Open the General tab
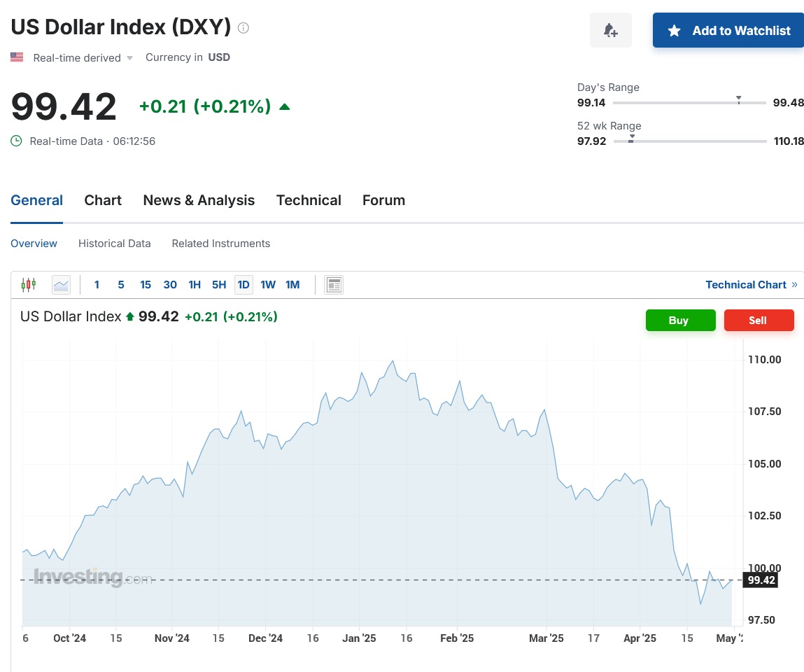This screenshot has width=804, height=672. click(37, 200)
